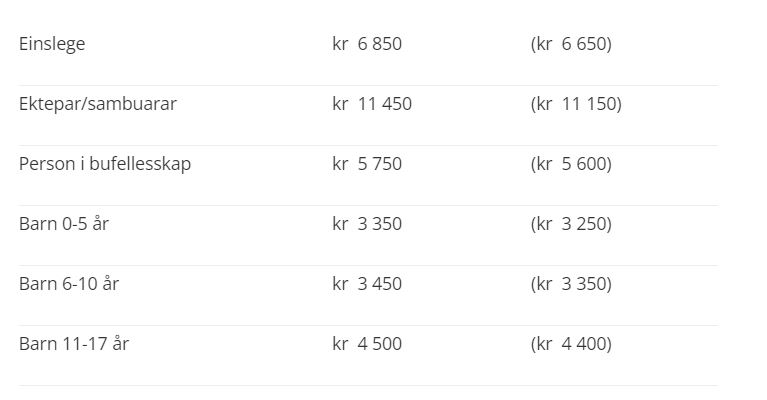767x400 pixels.
Task: Click the Person i bufellesskap label
Action: click(105, 164)
